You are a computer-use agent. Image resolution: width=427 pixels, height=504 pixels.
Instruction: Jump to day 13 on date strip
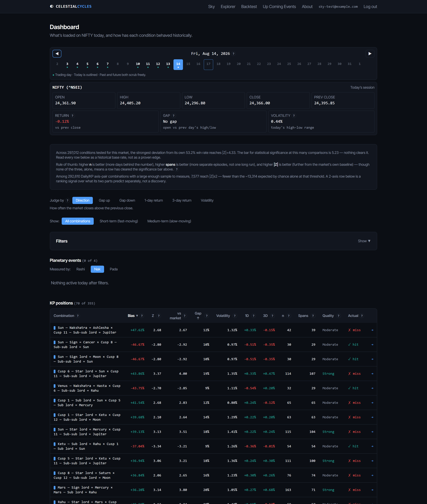168,65
